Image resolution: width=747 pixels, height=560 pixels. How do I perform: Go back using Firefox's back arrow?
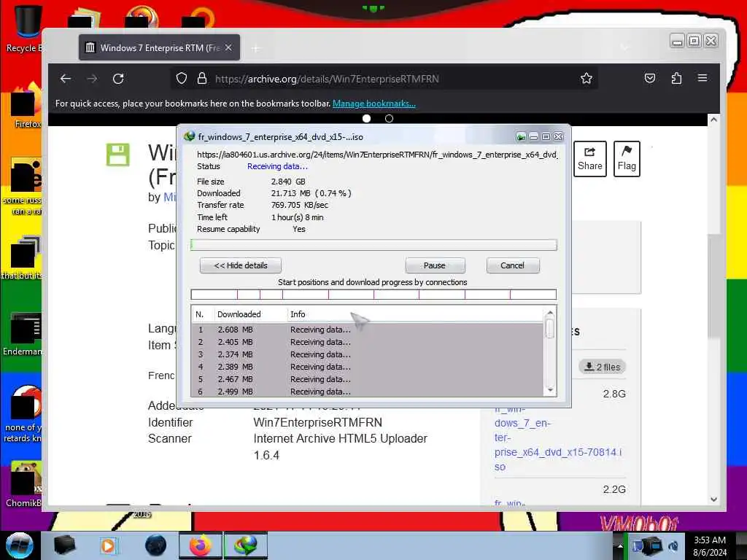[66, 79]
